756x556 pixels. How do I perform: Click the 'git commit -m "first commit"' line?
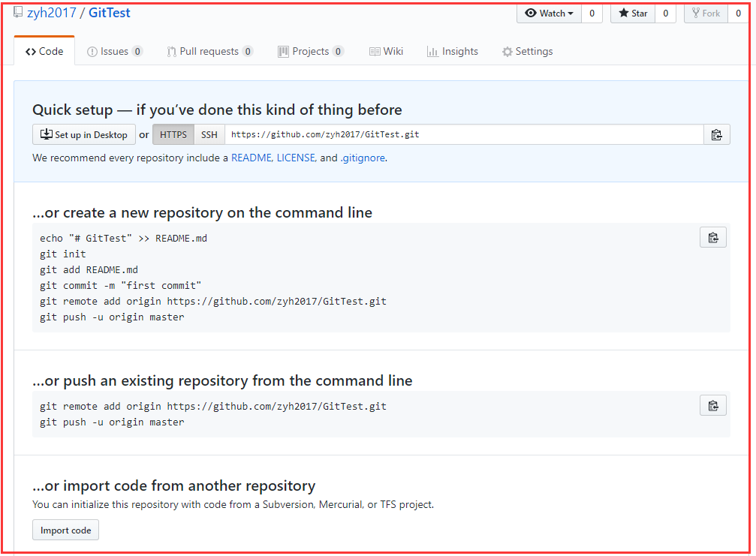[121, 286]
